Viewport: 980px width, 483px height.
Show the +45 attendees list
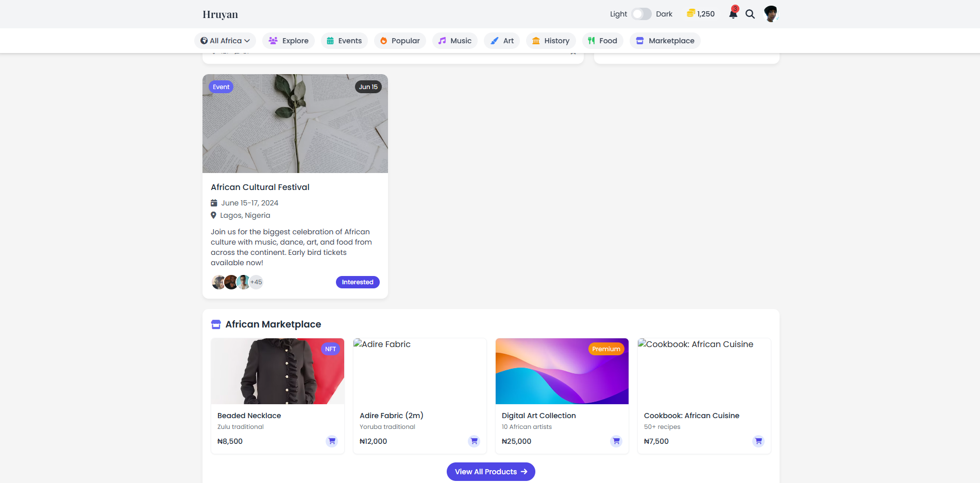[256, 282]
